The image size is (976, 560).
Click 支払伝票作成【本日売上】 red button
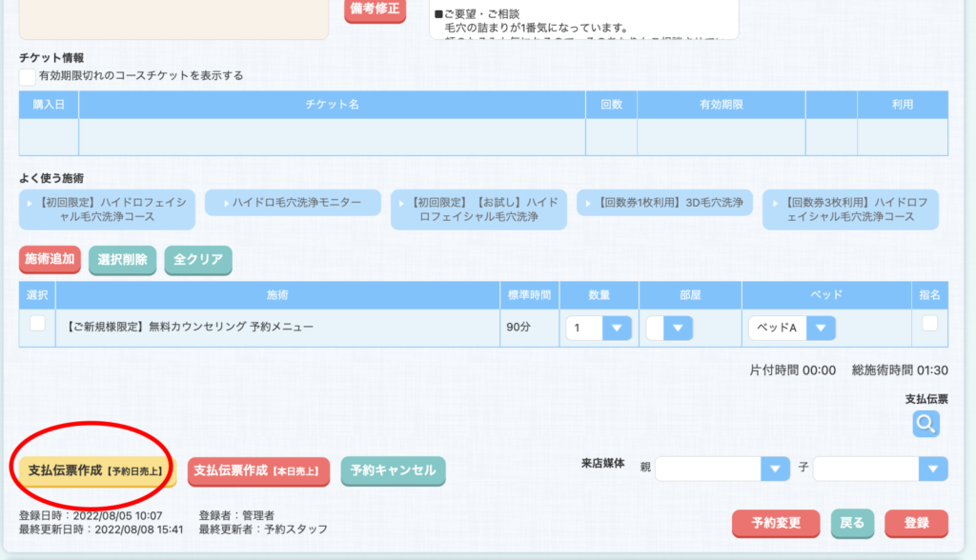pos(258,470)
